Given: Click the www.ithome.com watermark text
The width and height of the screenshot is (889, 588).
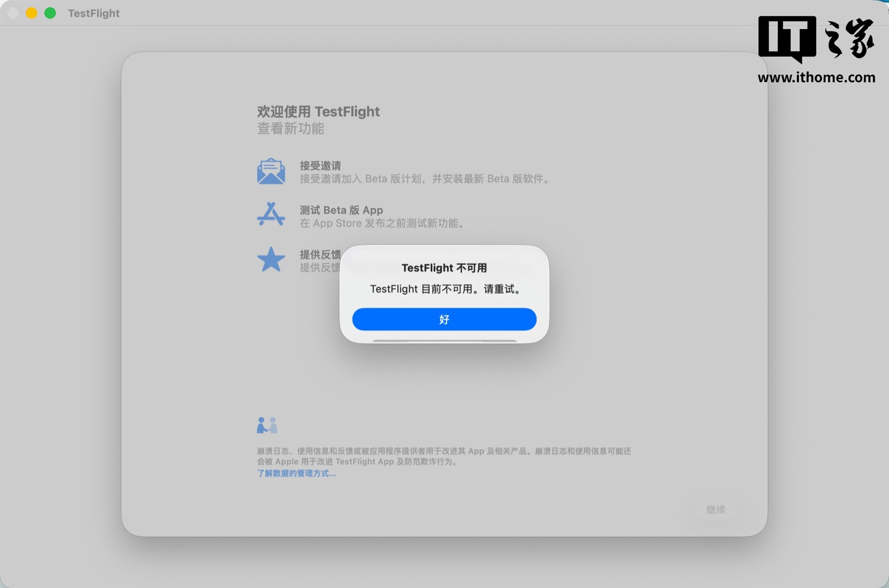Looking at the screenshot, I should pos(816,78).
